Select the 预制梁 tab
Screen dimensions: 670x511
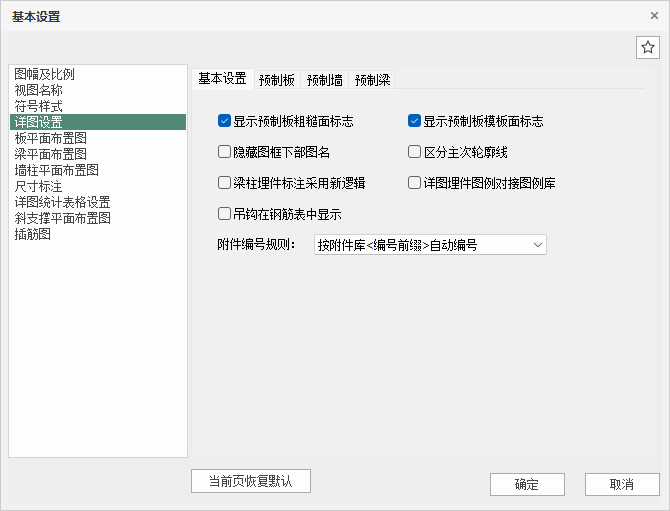(372, 80)
